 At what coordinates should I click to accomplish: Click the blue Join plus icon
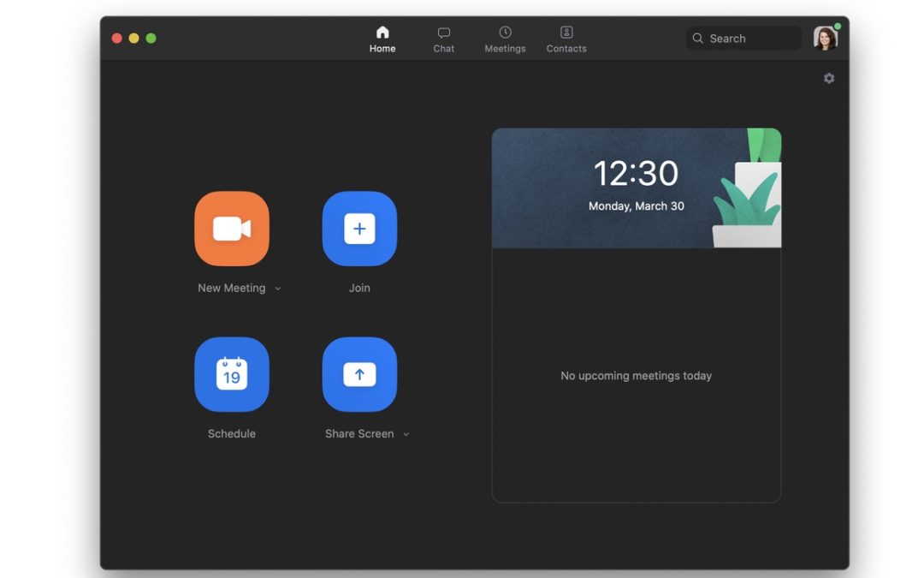359,229
